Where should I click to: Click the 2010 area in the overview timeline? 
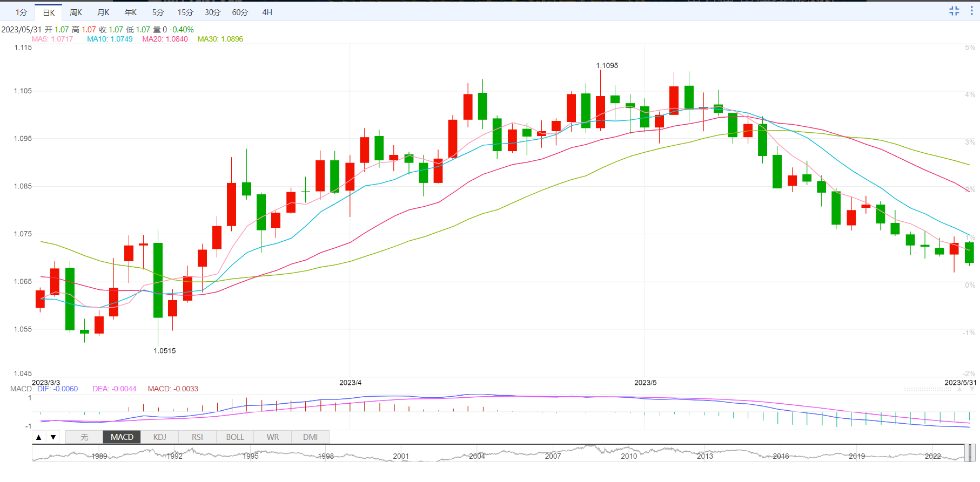pos(629,455)
